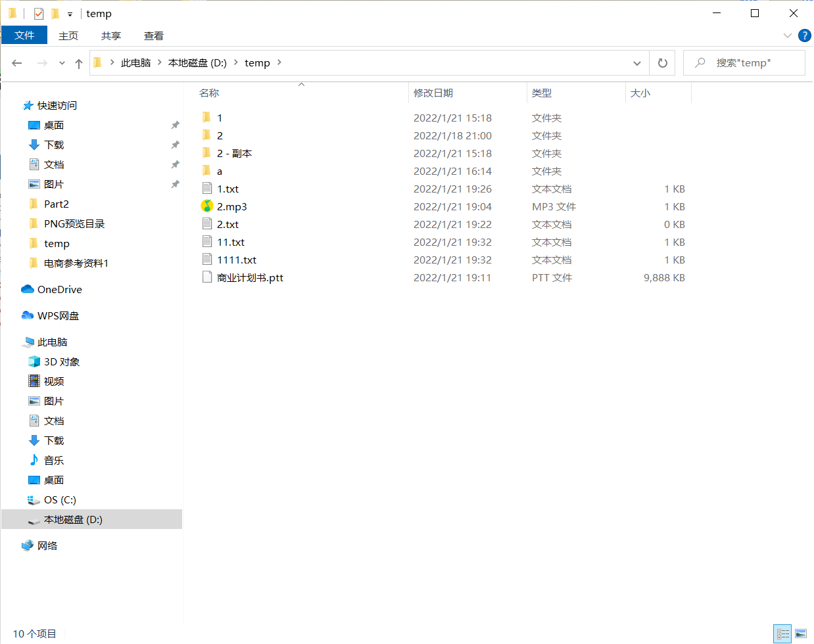Select the 2.mp3 music file icon
This screenshot has height=644, width=814.
208,206
